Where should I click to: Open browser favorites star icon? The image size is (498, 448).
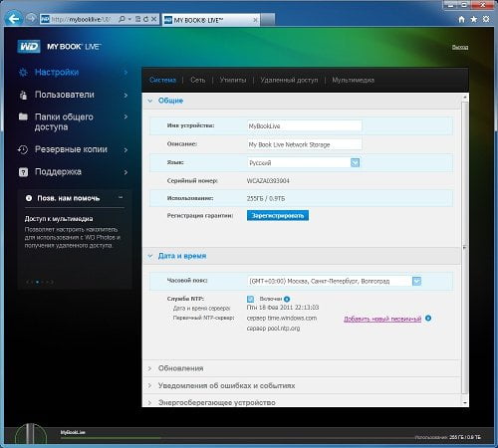pyautogui.click(x=474, y=19)
